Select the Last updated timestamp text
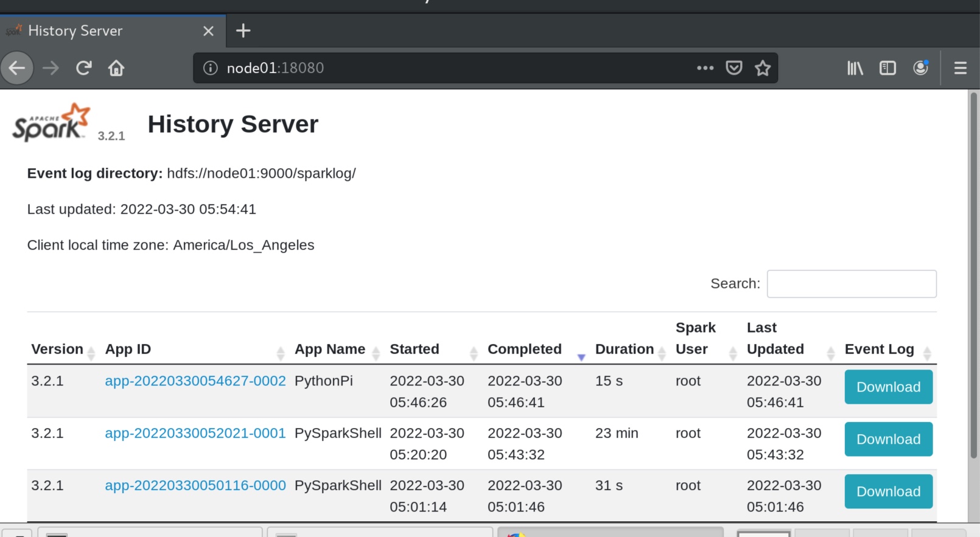The height and width of the screenshot is (537, 980). pos(188,209)
